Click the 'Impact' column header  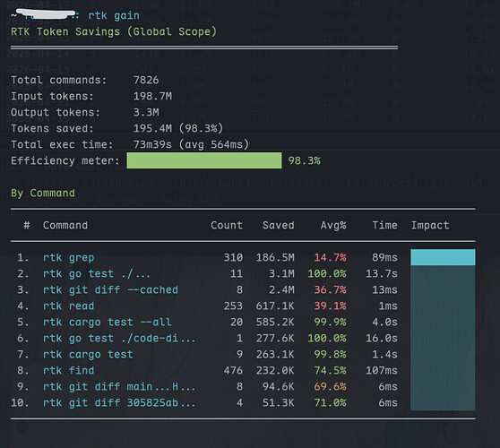430,225
